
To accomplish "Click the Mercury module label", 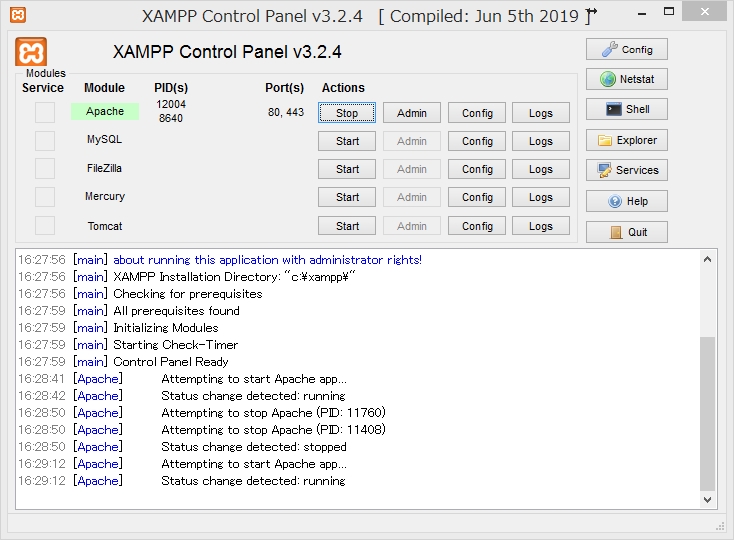I will click(x=105, y=197).
